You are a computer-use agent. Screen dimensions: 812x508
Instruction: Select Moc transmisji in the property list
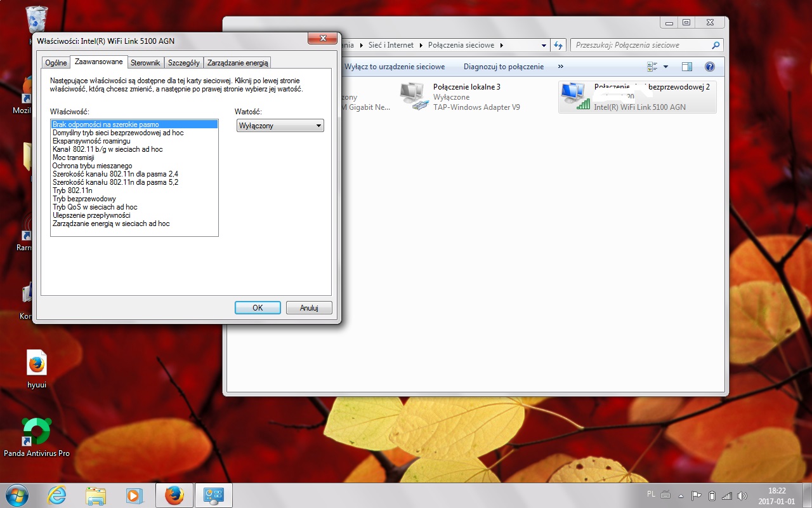(74, 157)
